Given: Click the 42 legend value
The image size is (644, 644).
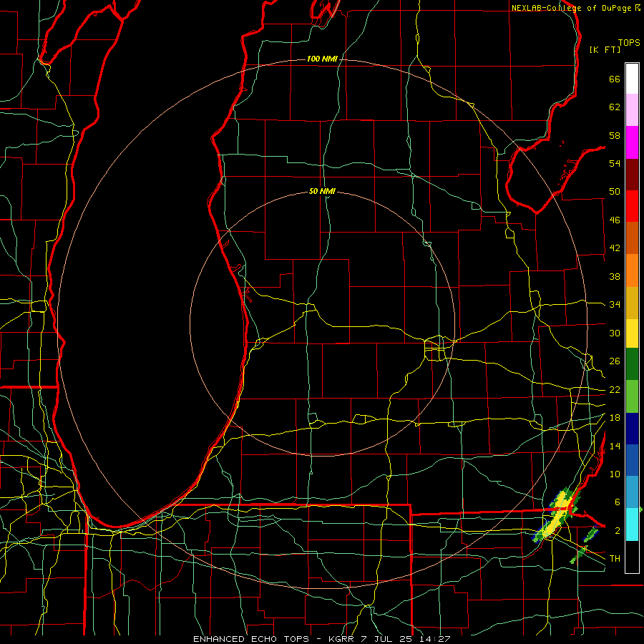Looking at the screenshot, I should click(615, 248).
